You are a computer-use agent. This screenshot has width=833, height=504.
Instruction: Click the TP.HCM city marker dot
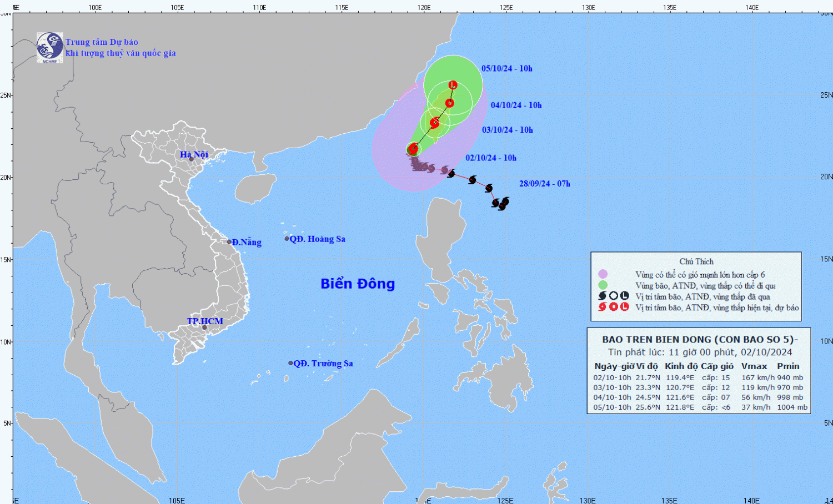click(x=204, y=327)
